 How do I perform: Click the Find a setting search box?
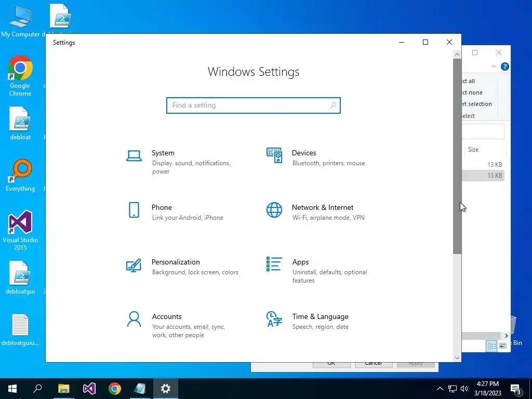253,105
